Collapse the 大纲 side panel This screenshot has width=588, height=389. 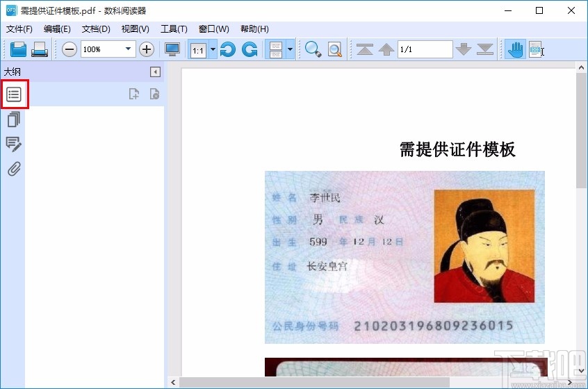click(155, 72)
